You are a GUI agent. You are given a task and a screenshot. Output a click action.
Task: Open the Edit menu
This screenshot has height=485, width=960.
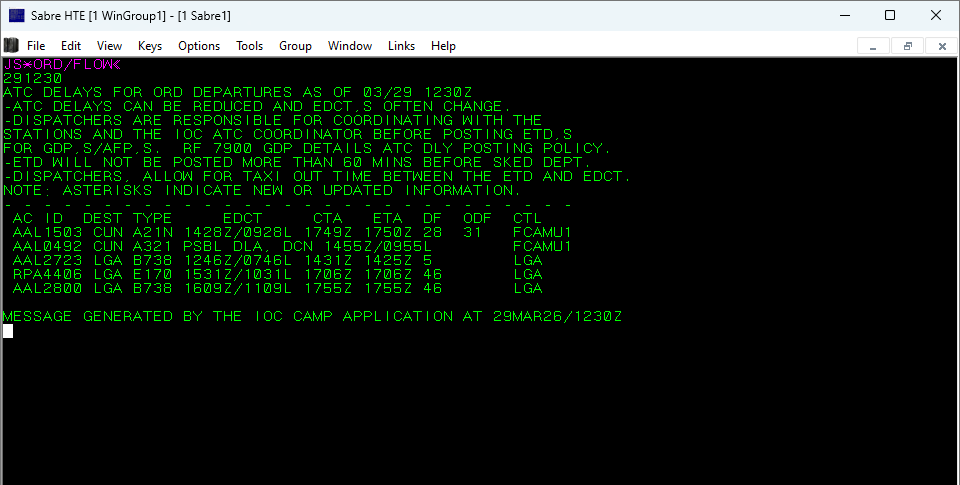point(71,46)
